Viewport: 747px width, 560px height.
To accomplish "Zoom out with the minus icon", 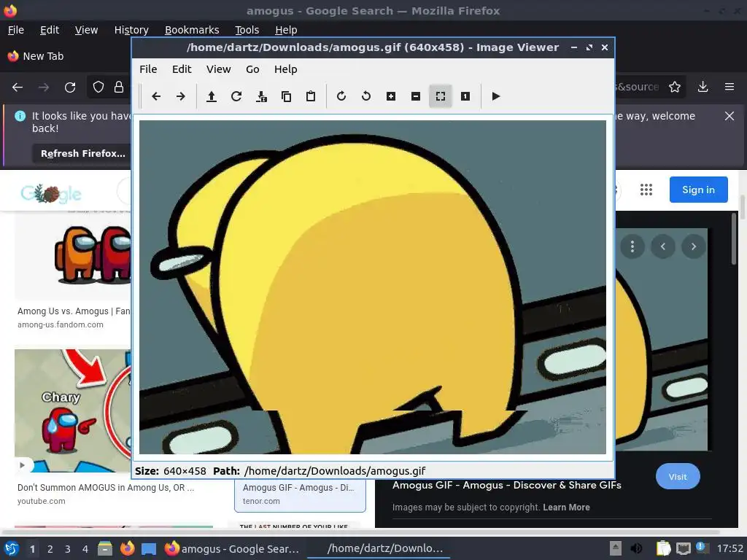I will click(x=415, y=97).
